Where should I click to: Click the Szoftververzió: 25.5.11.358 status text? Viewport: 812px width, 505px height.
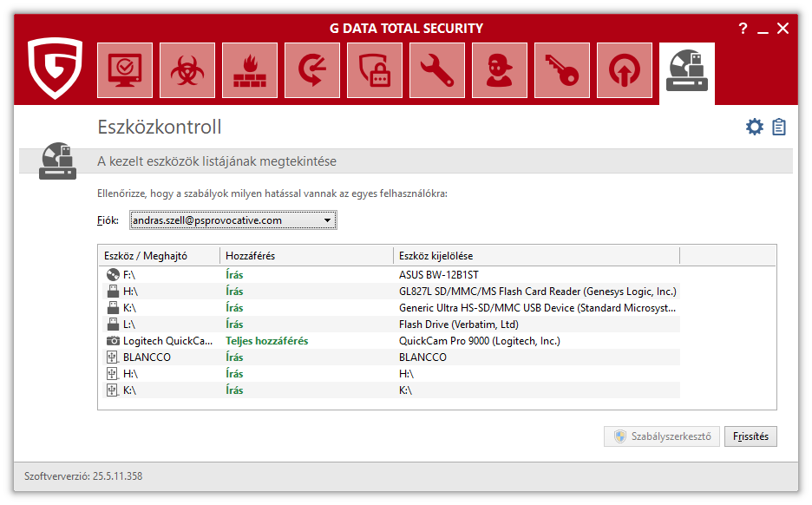(x=83, y=476)
